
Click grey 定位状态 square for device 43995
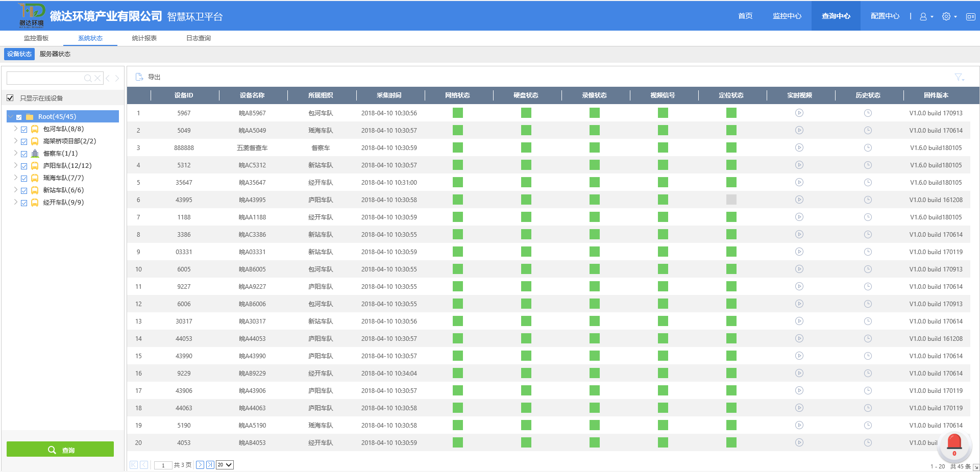[731, 200]
